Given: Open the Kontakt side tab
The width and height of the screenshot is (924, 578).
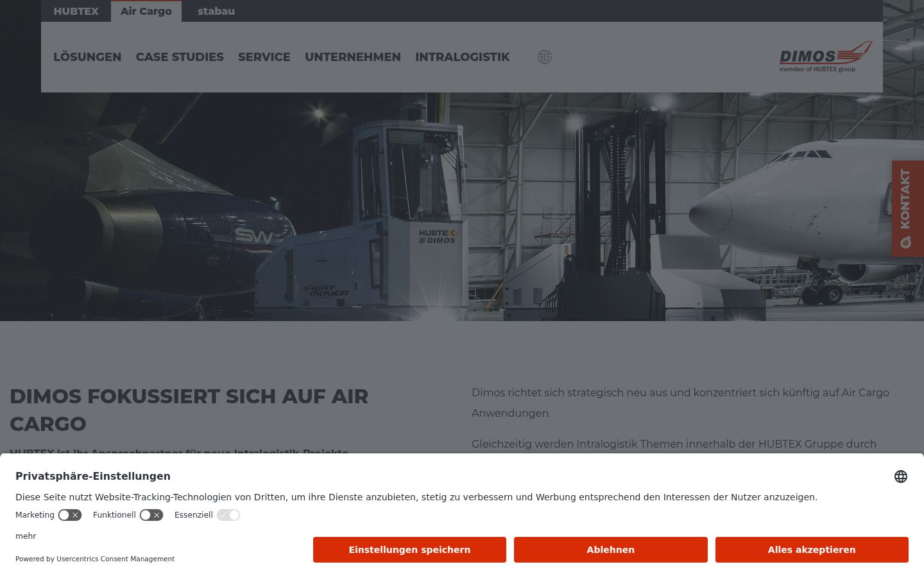Looking at the screenshot, I should click(907, 209).
